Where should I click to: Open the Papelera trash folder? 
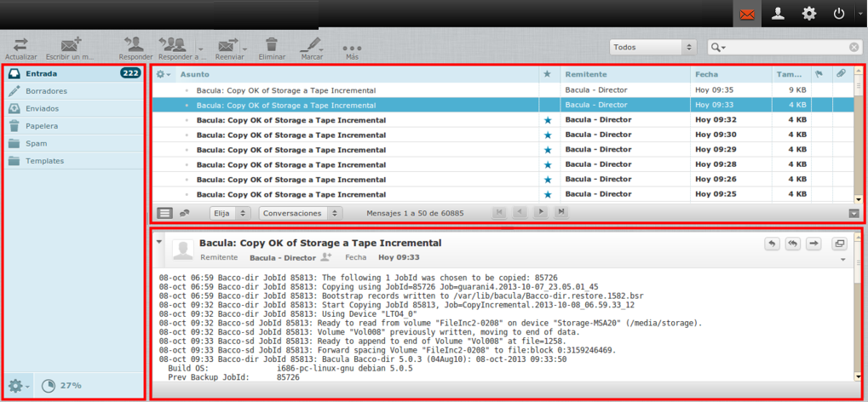(73, 126)
